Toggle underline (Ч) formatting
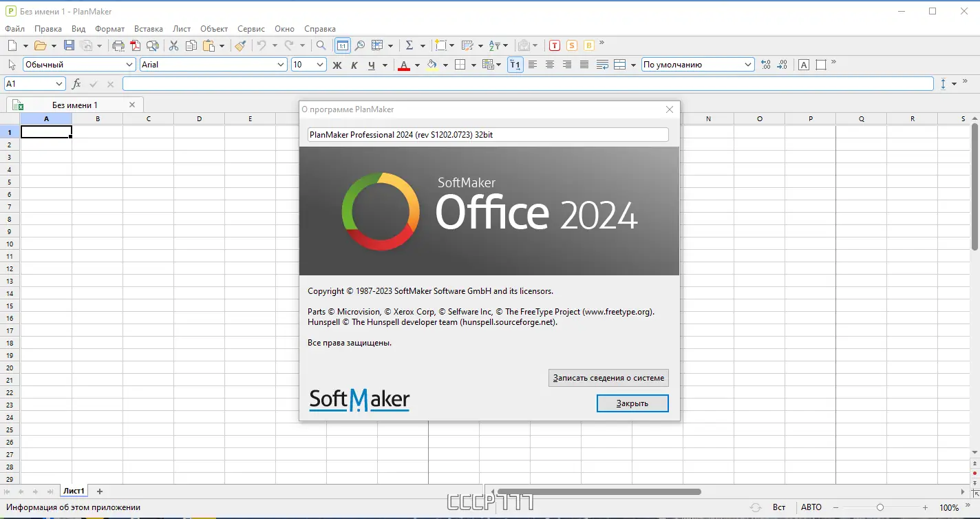 pos(372,65)
